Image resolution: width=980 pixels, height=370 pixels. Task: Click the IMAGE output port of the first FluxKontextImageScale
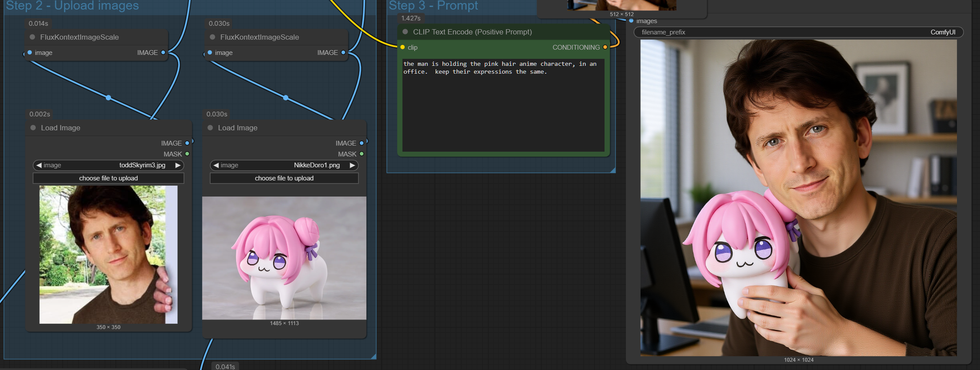(x=163, y=52)
